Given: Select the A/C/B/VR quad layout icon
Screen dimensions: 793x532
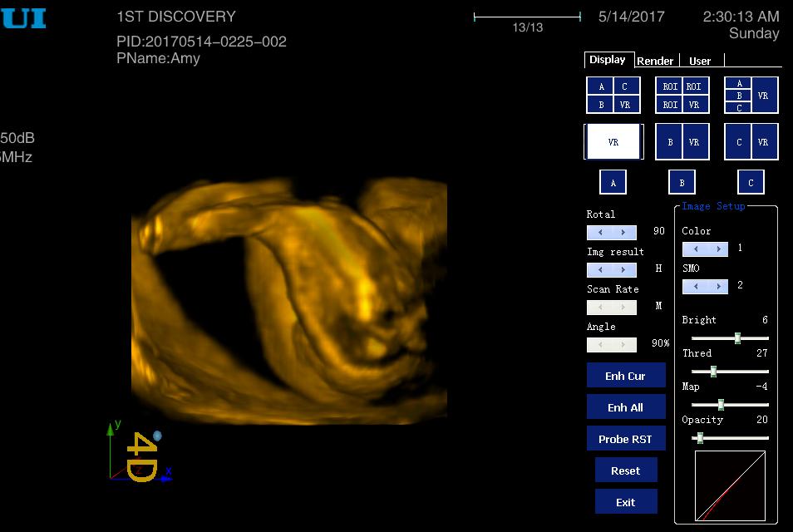Looking at the screenshot, I should tap(613, 95).
